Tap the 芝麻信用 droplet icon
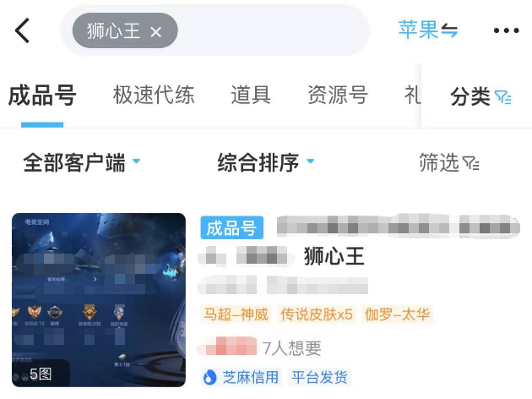Image resolution: width=532 pixels, height=399 pixels. (209, 377)
